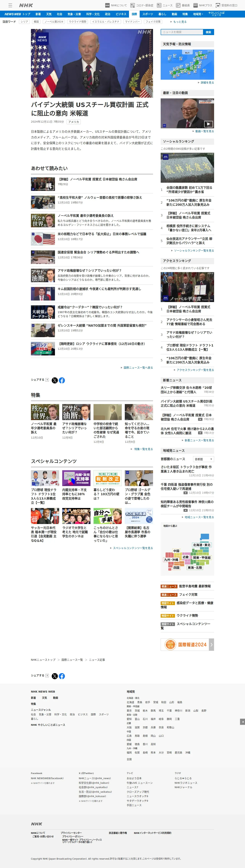Screen dimensions: 245x868
Task: Click the blue 検索 search button
Action: (209, 32)
